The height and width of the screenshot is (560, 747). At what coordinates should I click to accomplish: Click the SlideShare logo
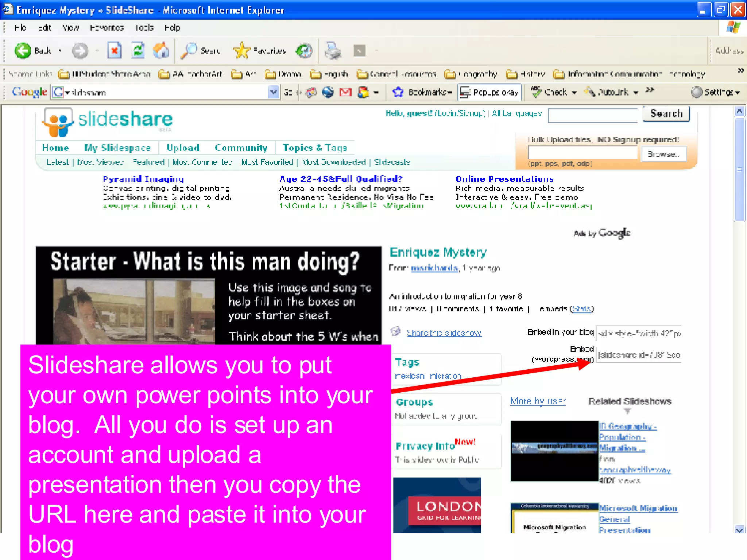click(107, 121)
